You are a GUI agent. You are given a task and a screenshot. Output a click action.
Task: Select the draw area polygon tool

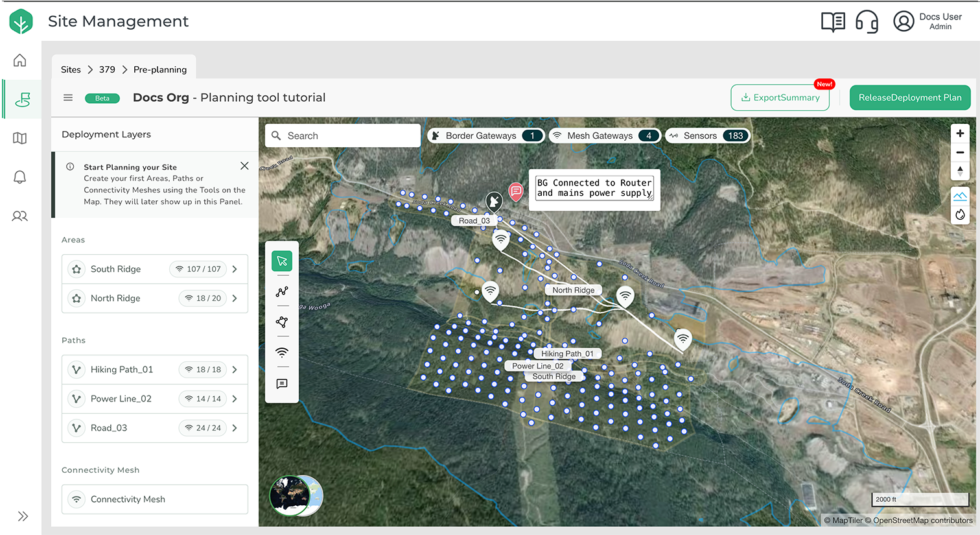282,322
